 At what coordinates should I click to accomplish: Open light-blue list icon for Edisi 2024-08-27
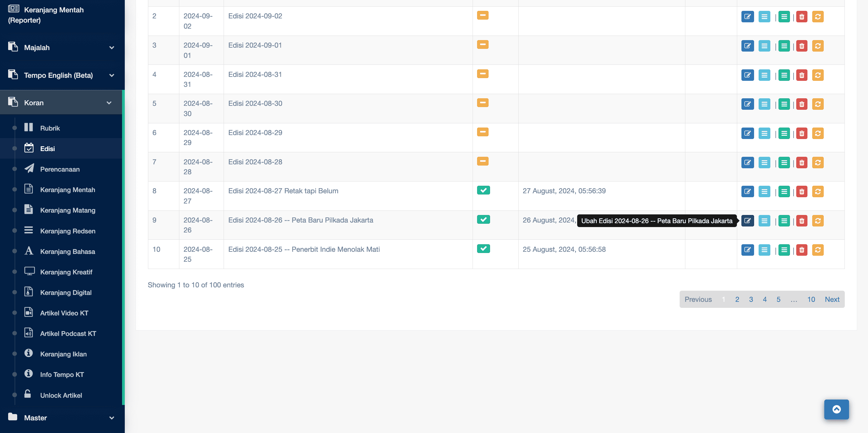click(x=764, y=191)
